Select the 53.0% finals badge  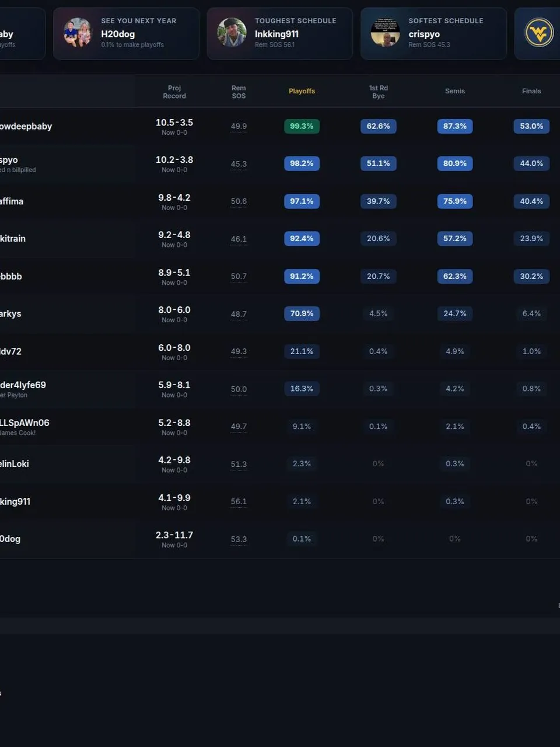point(531,126)
